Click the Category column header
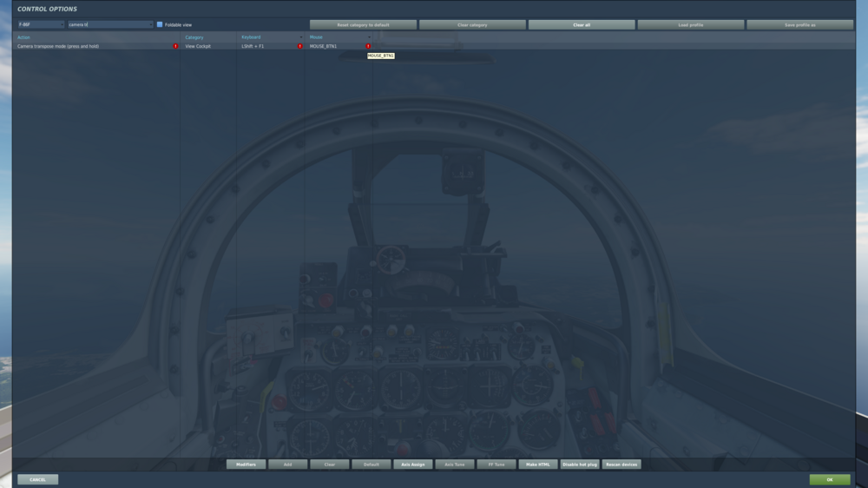Viewport: 868px width, 488px height. 194,37
